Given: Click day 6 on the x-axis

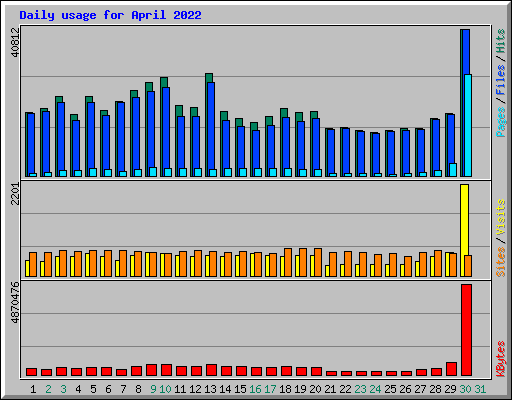Looking at the screenshot, I should click(x=108, y=389).
